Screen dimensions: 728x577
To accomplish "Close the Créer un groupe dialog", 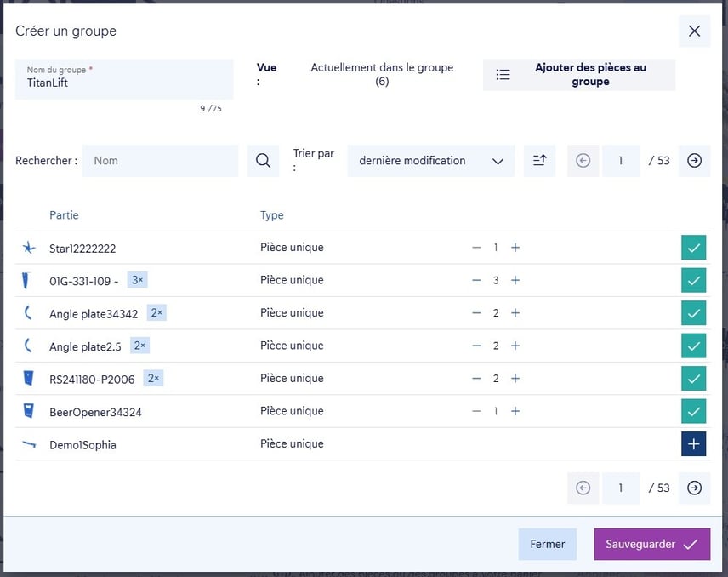I will 694,31.
